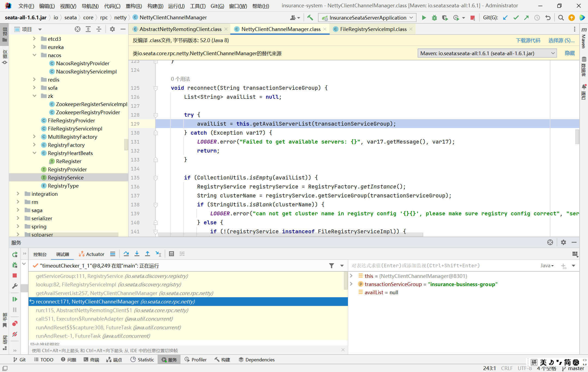Expand the redis folder in project tree

tap(34, 79)
